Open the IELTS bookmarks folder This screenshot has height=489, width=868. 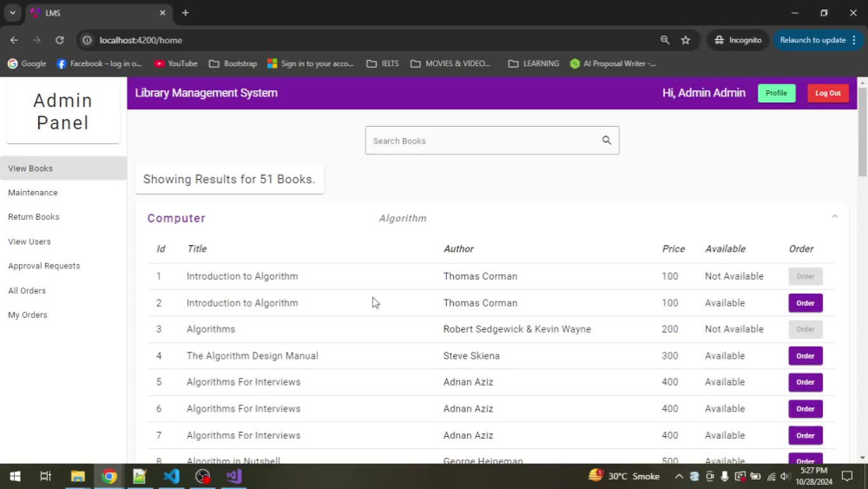click(x=383, y=63)
